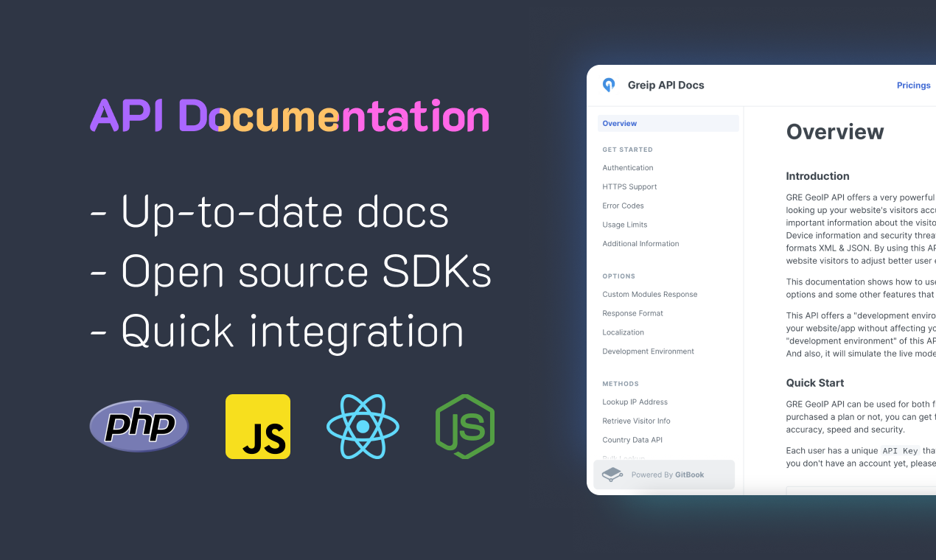Click the Greip API Docs title

(666, 85)
